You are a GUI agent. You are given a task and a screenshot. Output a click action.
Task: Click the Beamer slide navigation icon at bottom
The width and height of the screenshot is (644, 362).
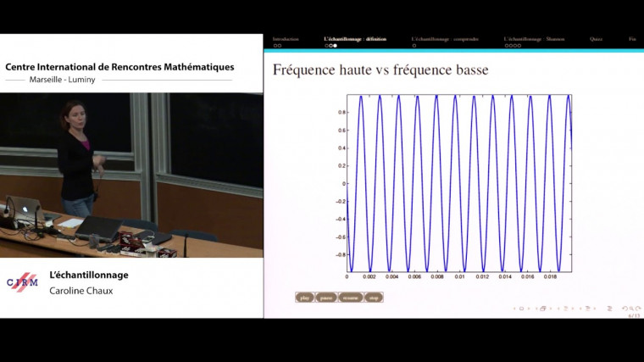[x=521, y=309]
